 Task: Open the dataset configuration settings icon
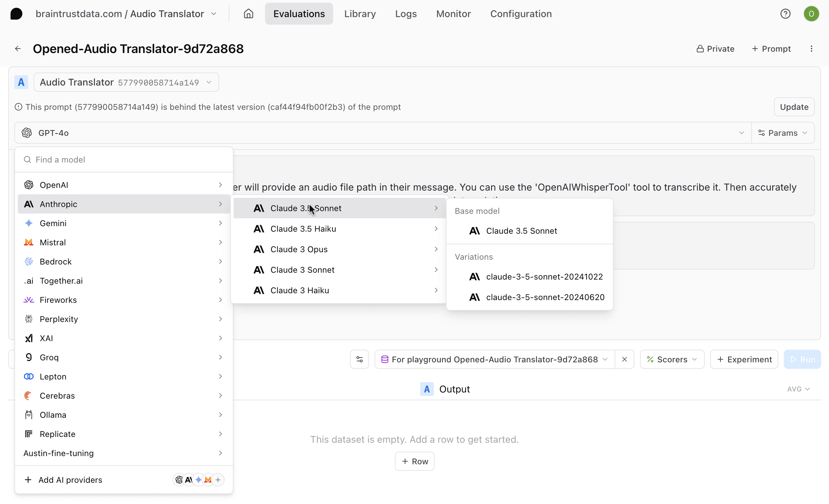(x=359, y=359)
